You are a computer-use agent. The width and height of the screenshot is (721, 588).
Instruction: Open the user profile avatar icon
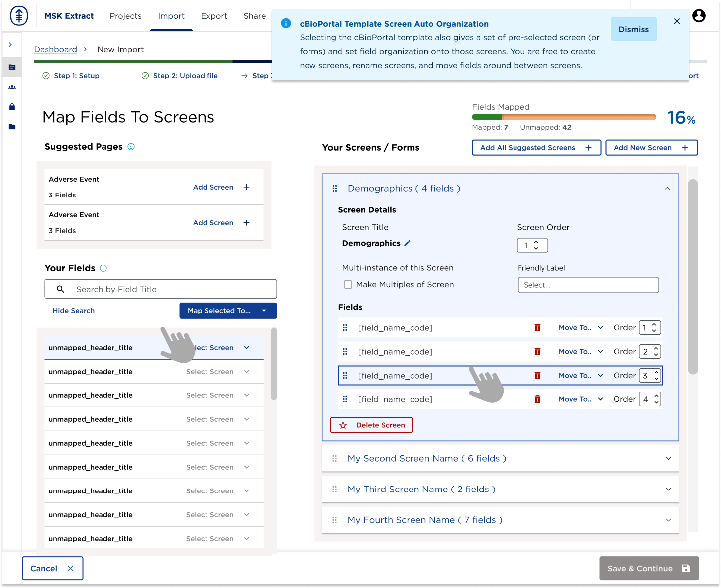click(x=699, y=16)
